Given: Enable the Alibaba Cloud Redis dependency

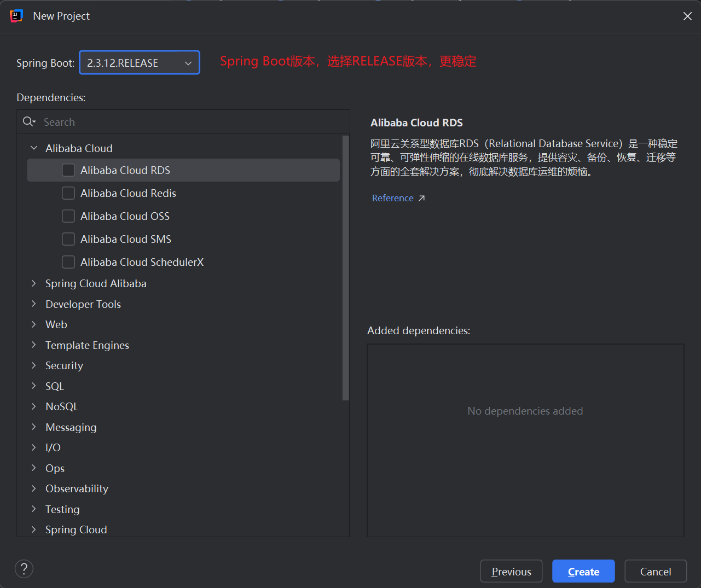Looking at the screenshot, I should 68,193.
